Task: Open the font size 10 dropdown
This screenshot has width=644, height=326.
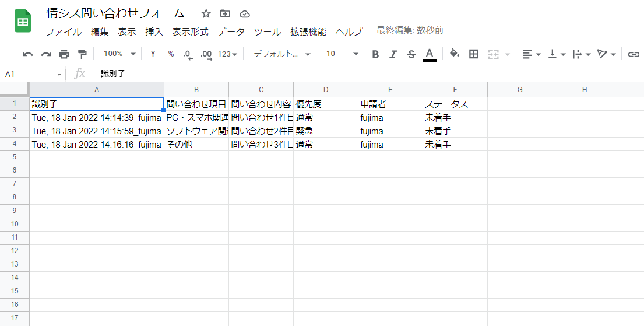Action: coord(342,54)
